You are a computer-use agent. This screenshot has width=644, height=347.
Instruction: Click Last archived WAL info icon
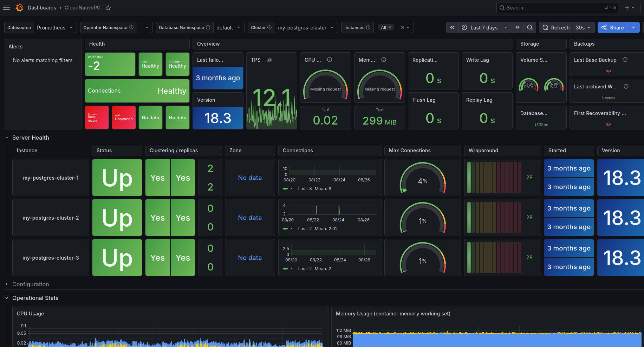626,86
